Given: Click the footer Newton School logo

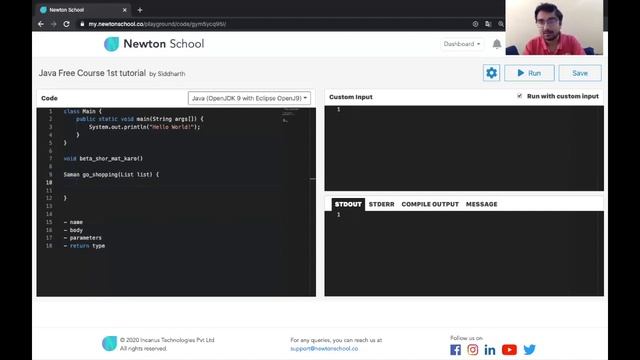Looking at the screenshot, I should point(109,344).
